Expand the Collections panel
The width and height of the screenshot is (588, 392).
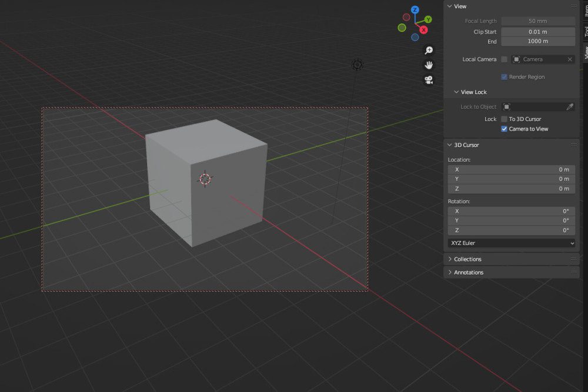click(x=450, y=259)
